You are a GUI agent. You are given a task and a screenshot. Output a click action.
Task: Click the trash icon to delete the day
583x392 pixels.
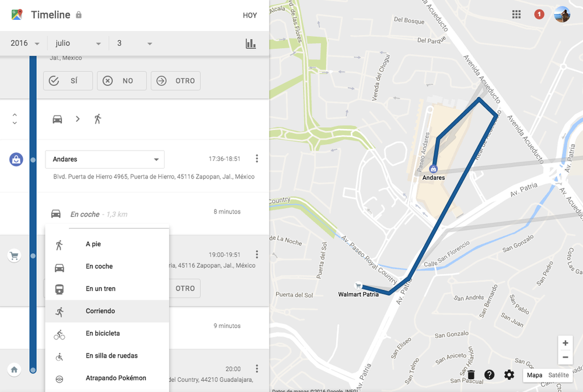point(471,375)
